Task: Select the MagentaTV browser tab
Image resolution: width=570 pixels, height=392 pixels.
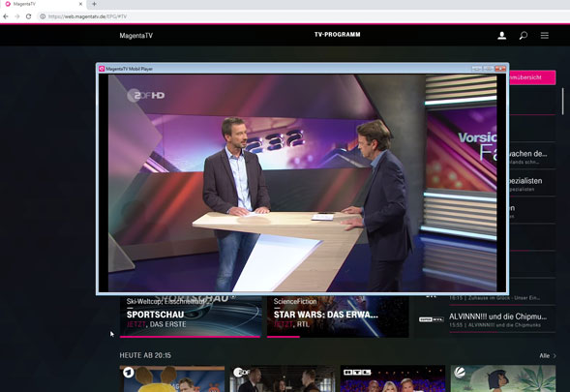Action: tap(44, 4)
